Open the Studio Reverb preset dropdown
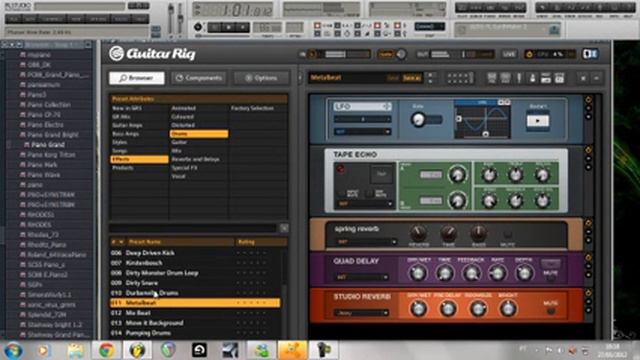This screenshot has width=640, height=360. (x=362, y=313)
